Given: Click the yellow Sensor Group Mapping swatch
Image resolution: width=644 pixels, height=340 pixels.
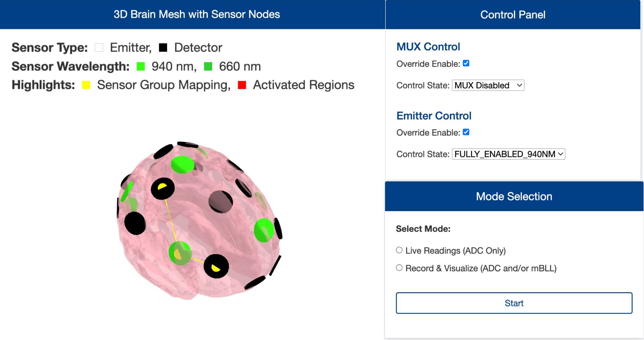Looking at the screenshot, I should point(86,85).
